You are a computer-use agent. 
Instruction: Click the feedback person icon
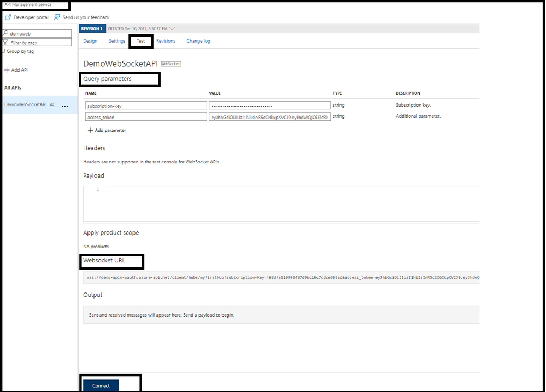click(57, 17)
